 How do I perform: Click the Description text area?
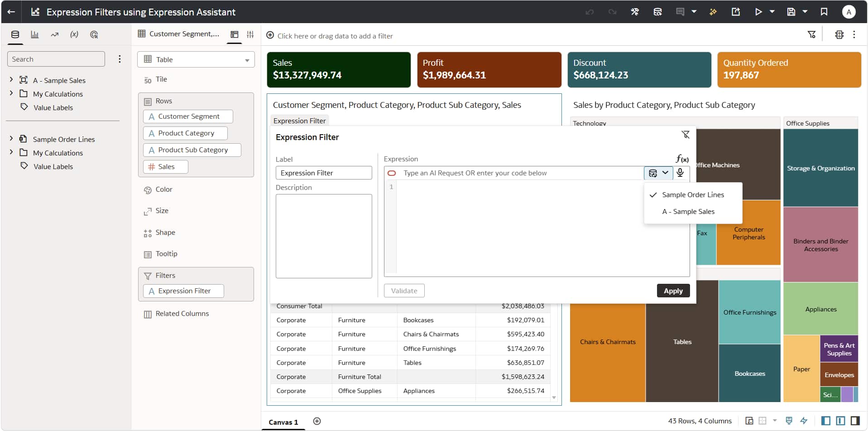coord(324,236)
